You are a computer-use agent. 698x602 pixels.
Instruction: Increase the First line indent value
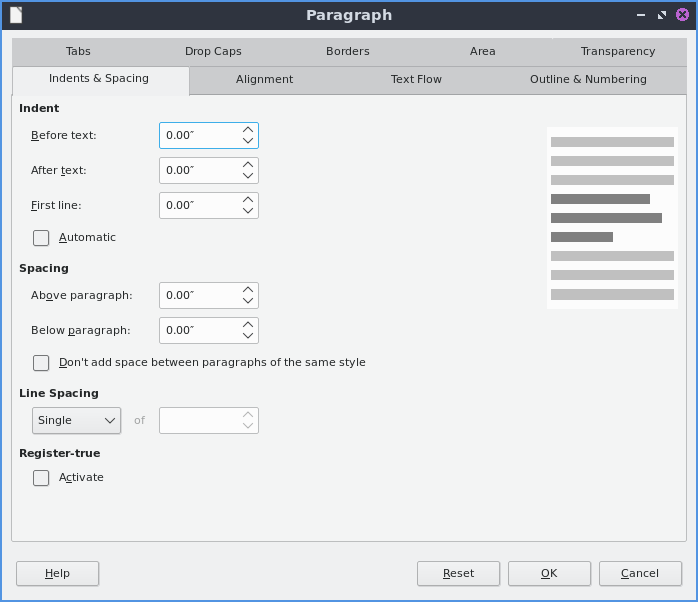tap(247, 199)
